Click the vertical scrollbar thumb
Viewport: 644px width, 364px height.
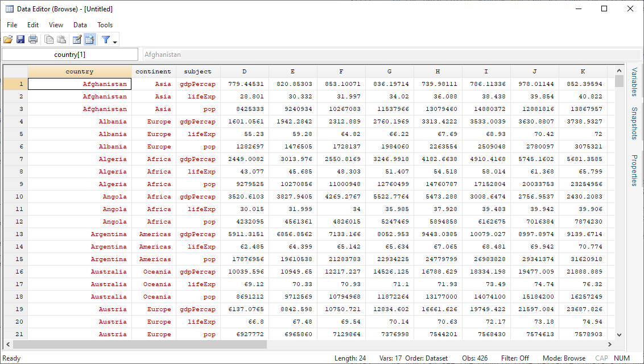pyautogui.click(x=620, y=81)
